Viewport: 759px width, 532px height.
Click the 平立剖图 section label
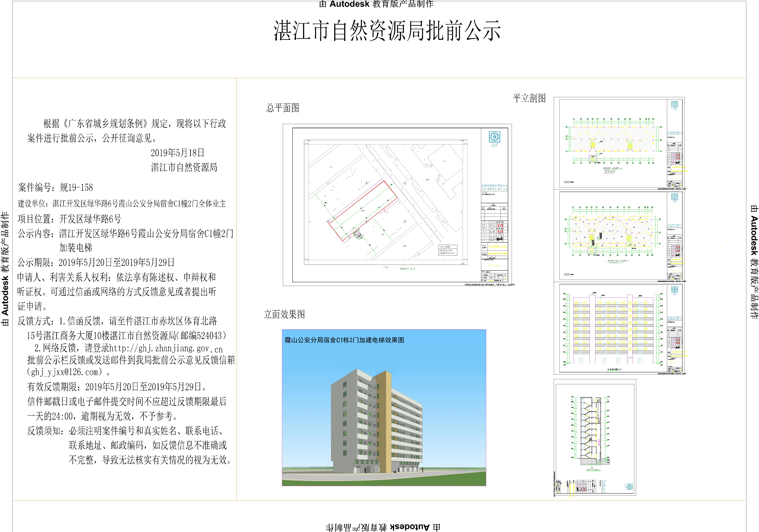pos(529,98)
